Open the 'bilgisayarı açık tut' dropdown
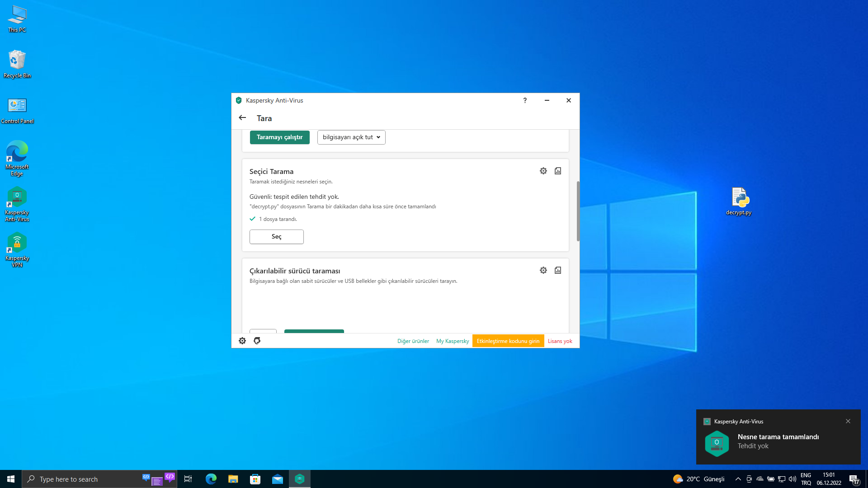 coord(351,137)
